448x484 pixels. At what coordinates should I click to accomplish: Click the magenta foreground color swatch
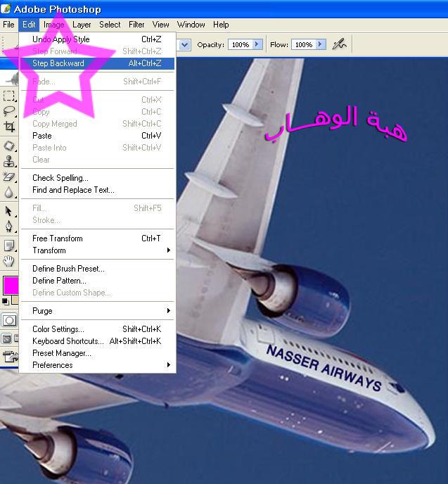click(10, 285)
